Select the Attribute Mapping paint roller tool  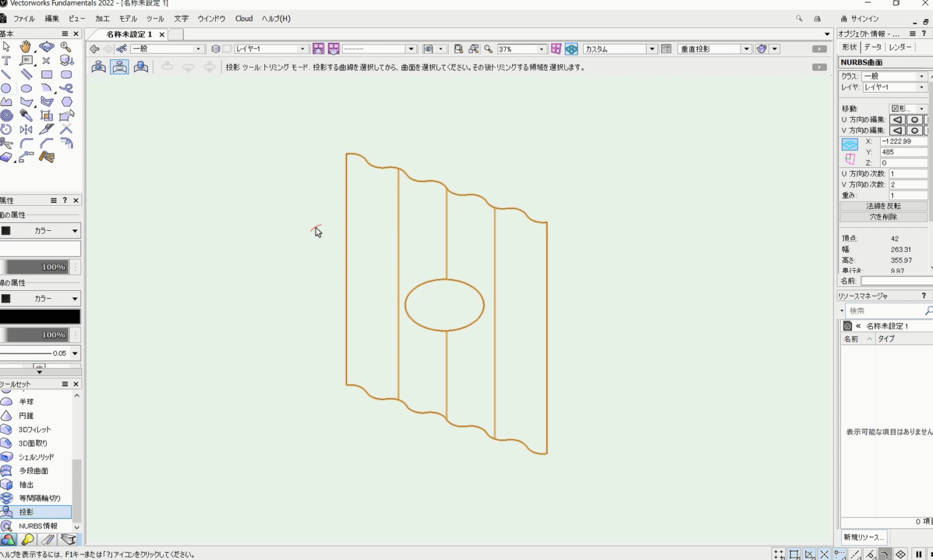(46, 157)
